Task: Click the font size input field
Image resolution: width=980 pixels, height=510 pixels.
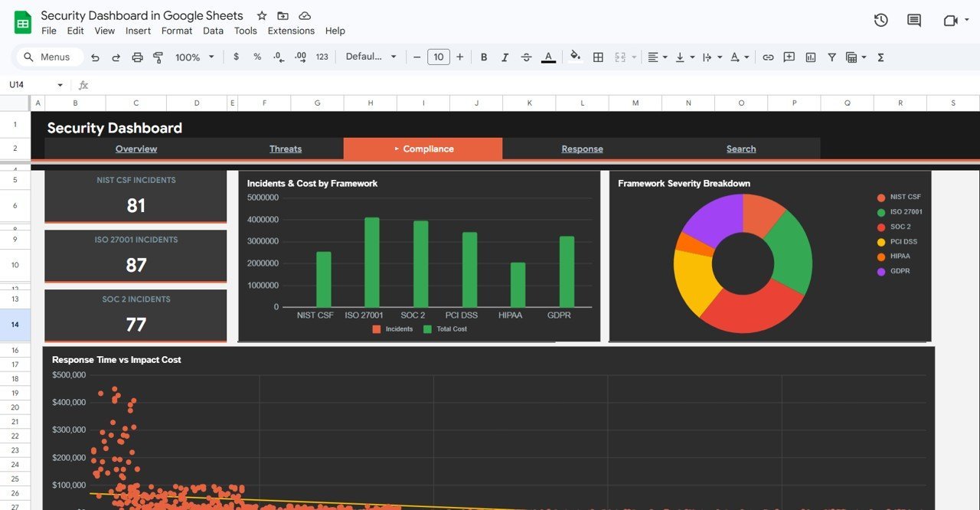Action: (438, 57)
